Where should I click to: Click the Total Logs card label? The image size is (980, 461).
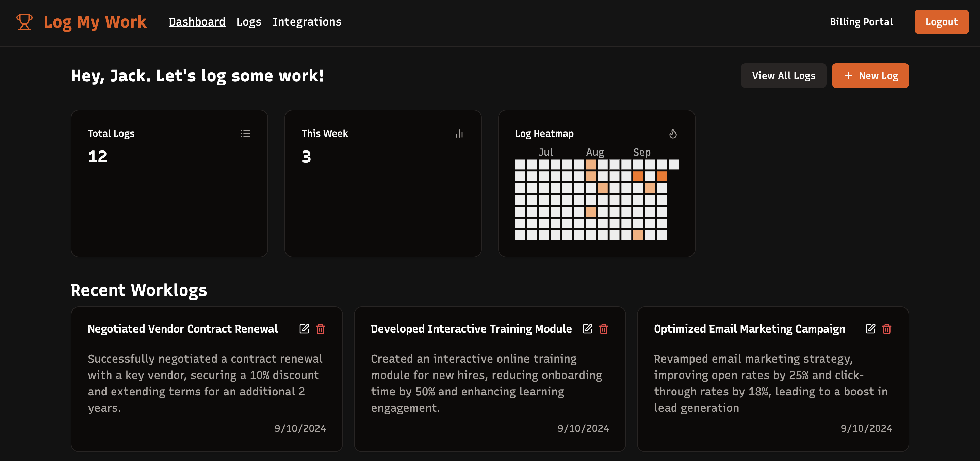pyautogui.click(x=111, y=133)
